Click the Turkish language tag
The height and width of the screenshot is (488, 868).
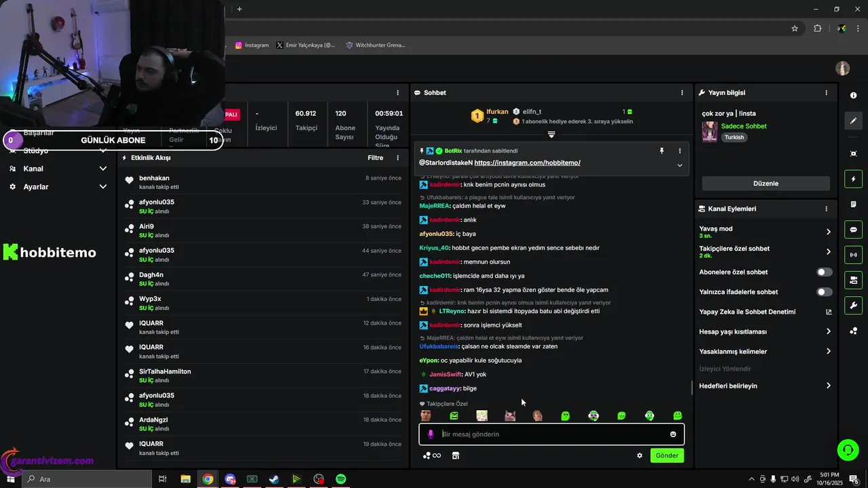tap(734, 138)
